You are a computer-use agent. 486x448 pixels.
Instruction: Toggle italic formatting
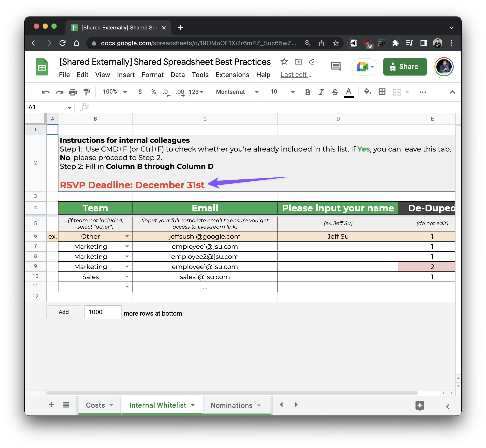(321, 92)
